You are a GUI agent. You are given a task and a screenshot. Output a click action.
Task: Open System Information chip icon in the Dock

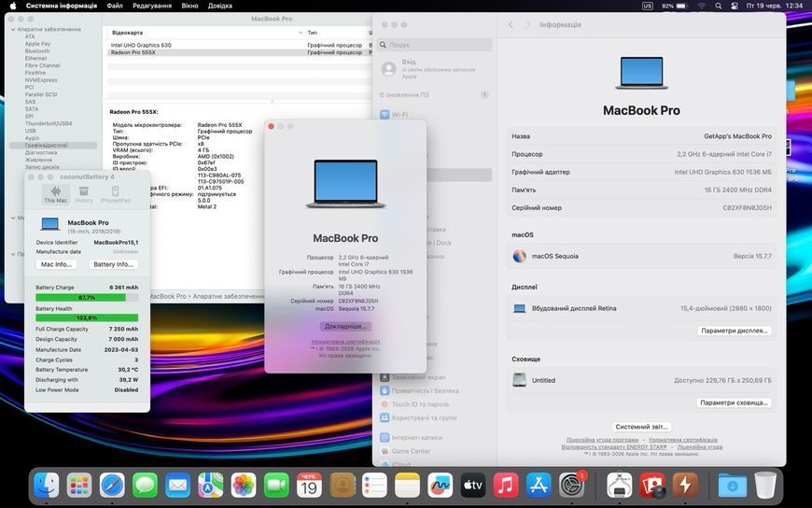tap(620, 486)
